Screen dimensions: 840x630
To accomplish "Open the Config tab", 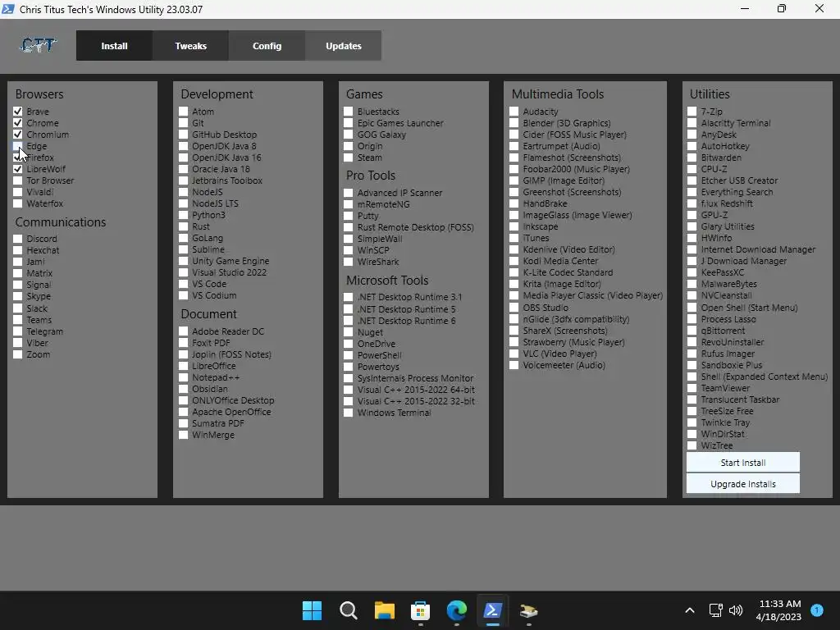I will 267,46.
